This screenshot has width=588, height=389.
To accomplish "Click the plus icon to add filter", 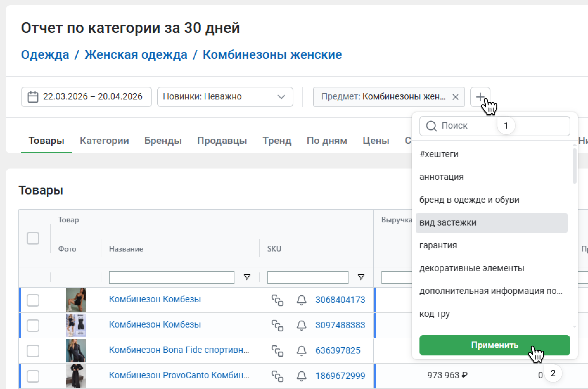I will pos(480,97).
